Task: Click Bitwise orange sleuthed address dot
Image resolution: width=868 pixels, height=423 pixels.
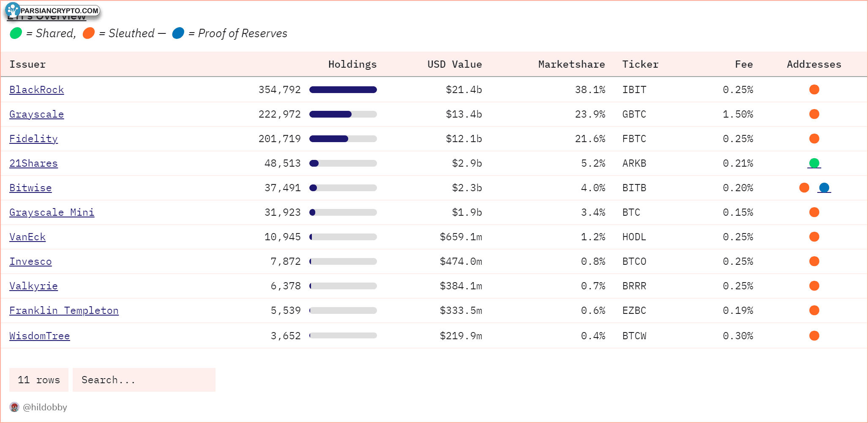Action: tap(804, 188)
